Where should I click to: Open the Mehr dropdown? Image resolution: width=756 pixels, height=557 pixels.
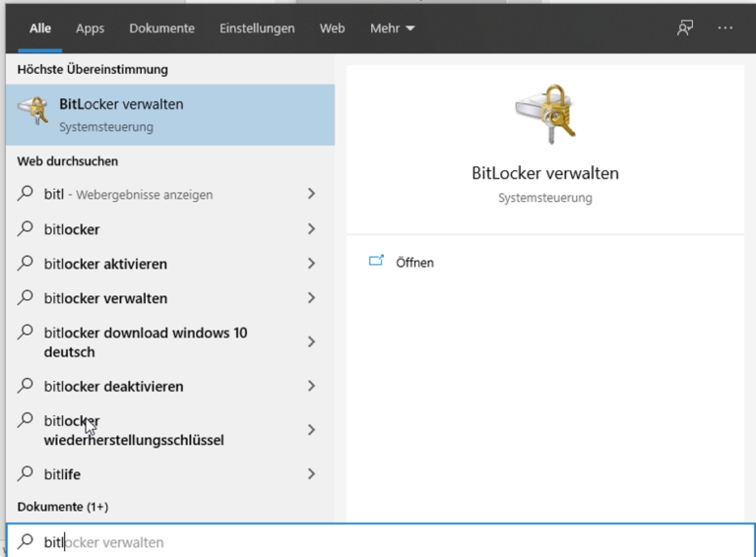tap(392, 29)
